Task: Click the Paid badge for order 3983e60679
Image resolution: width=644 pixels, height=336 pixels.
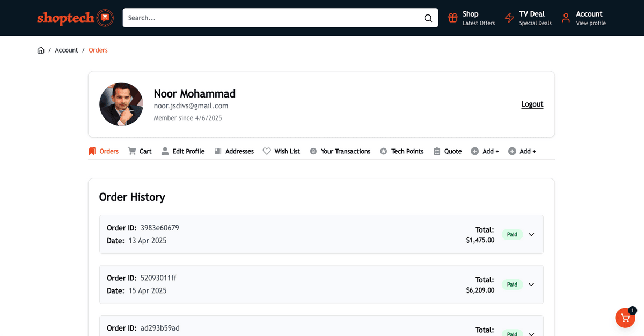Action: (x=512, y=235)
